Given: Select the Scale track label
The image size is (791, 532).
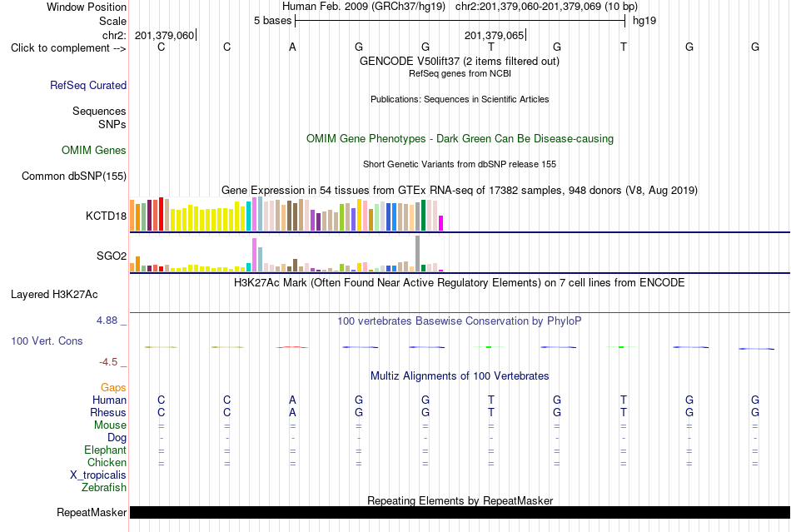Looking at the screenshot, I should (112, 21).
